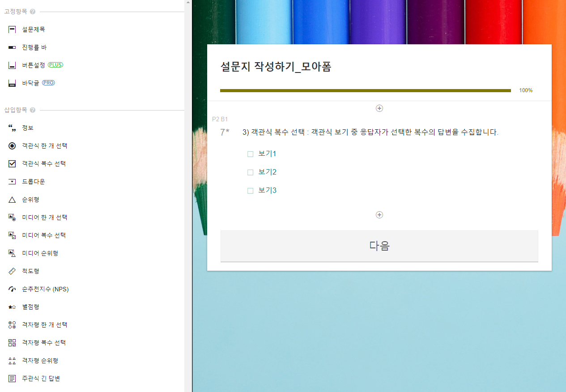Open the 버튼설정 button settings icon
This screenshot has width=566, height=392.
[x=12, y=65]
